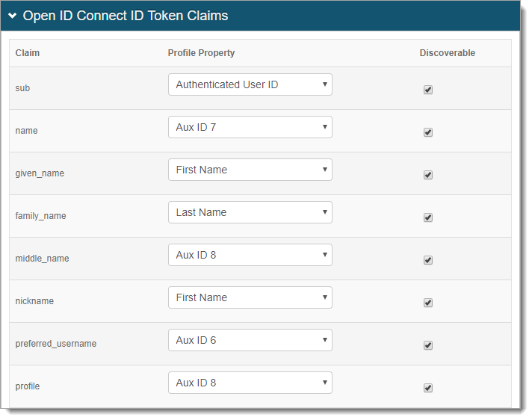The image size is (532, 420).
Task: Click the Discoverable column header
Action: (x=447, y=53)
